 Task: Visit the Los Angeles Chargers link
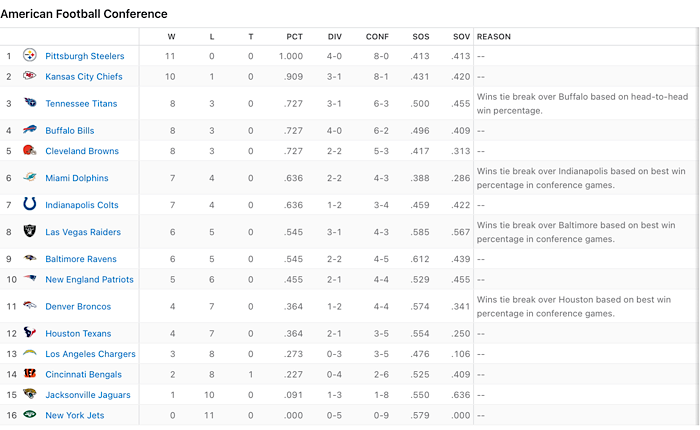90,354
